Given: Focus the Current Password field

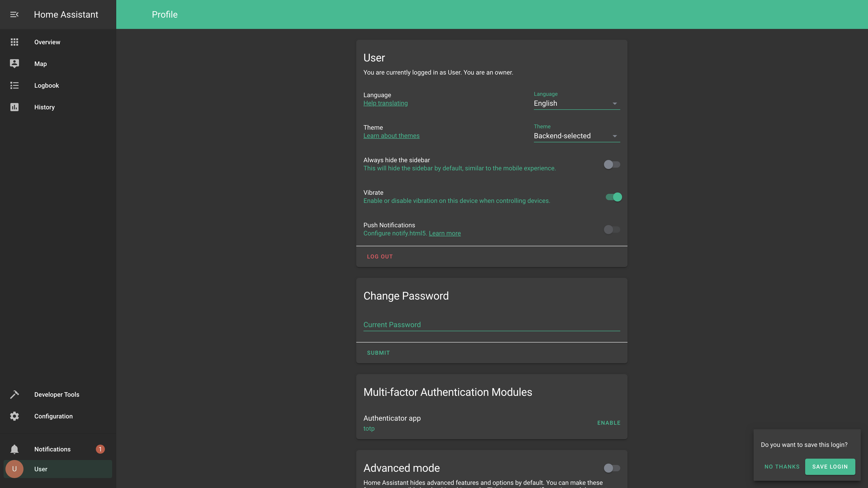Looking at the screenshot, I should coord(491,325).
